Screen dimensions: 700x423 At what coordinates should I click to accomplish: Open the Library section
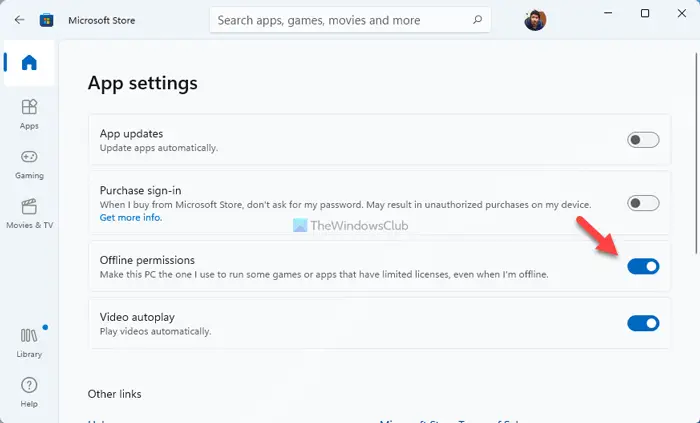click(x=29, y=343)
